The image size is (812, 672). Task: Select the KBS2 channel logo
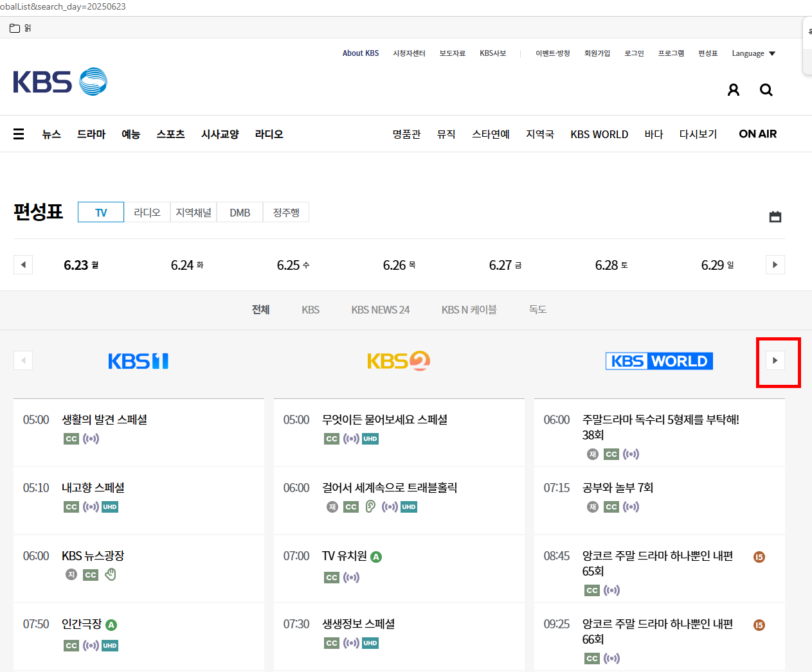(x=399, y=361)
